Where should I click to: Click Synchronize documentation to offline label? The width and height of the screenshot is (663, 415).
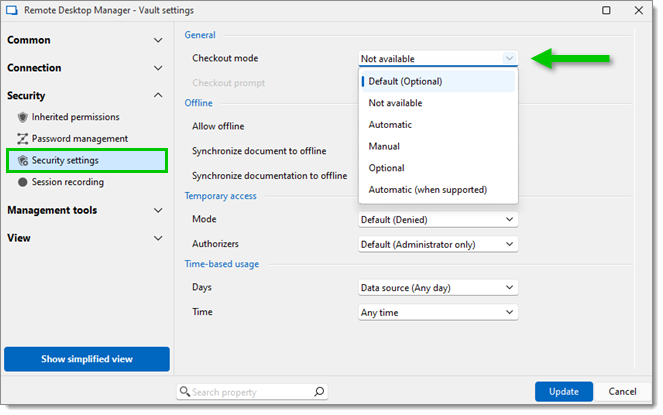pyautogui.click(x=269, y=176)
